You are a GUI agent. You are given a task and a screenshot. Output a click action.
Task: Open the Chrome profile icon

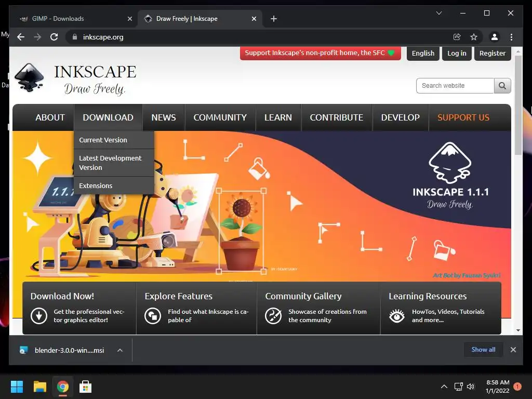495,37
